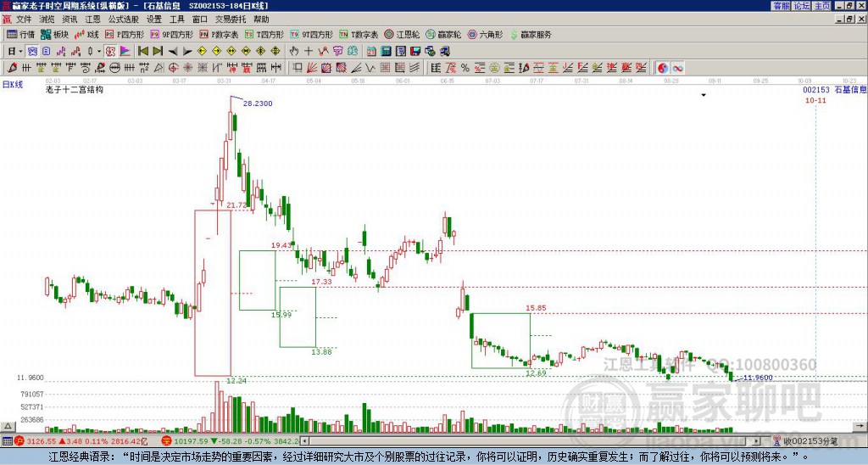Screen dimensions: 868x465
Task: Click the yin-yang taiji icon
Action: point(663,68)
